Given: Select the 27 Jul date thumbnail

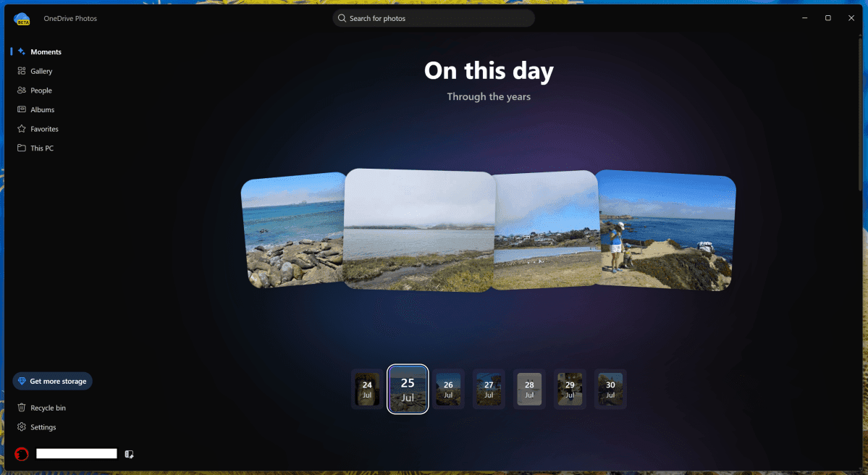Looking at the screenshot, I should 489,389.
